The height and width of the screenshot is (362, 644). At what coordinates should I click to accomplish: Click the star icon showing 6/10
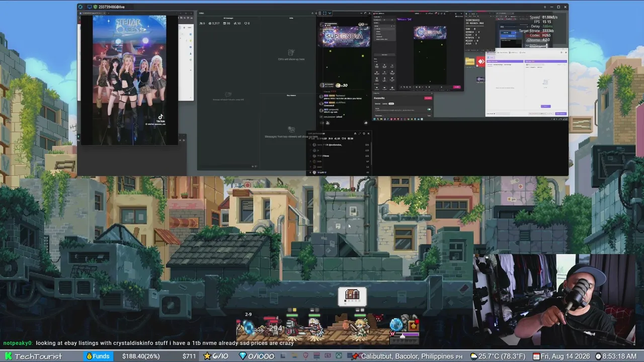[x=206, y=356]
